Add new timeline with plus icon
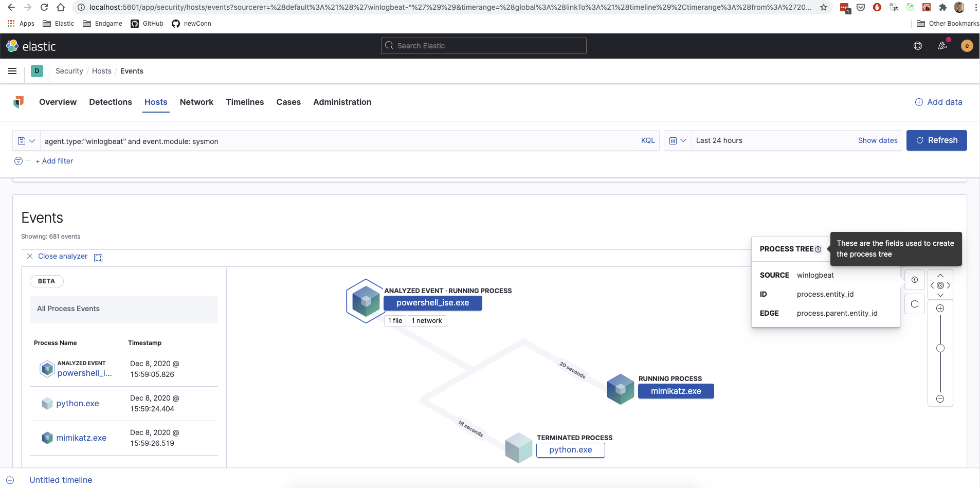 [x=10, y=480]
